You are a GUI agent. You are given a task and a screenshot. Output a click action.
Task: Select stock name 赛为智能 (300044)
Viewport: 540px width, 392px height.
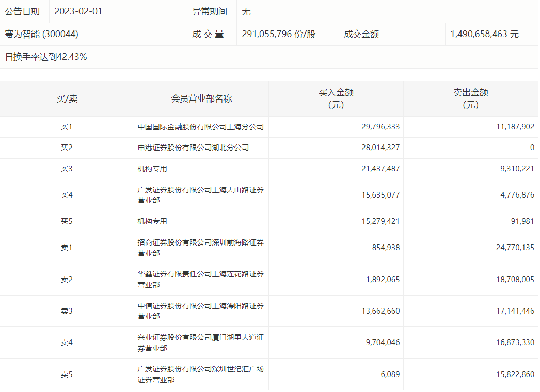click(x=42, y=34)
